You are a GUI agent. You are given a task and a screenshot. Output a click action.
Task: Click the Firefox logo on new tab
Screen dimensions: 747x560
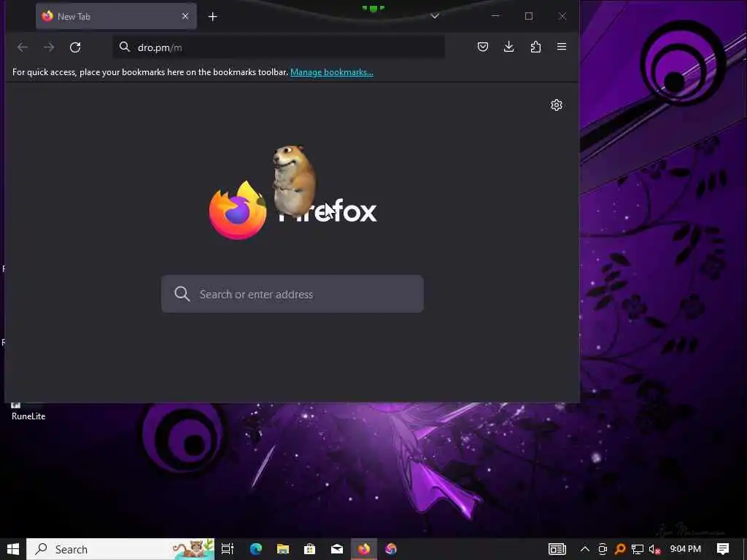237,210
